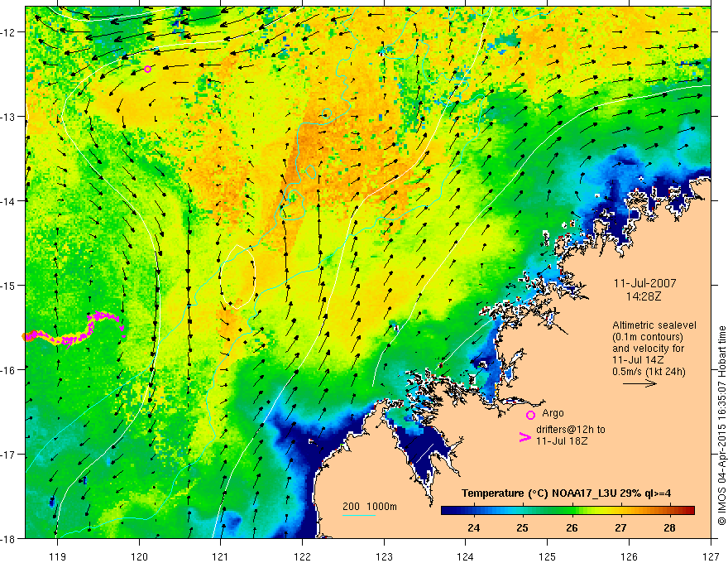Screen dimensions: 728x563
Task: Click the longitude axis label 127
Action: 711,556
